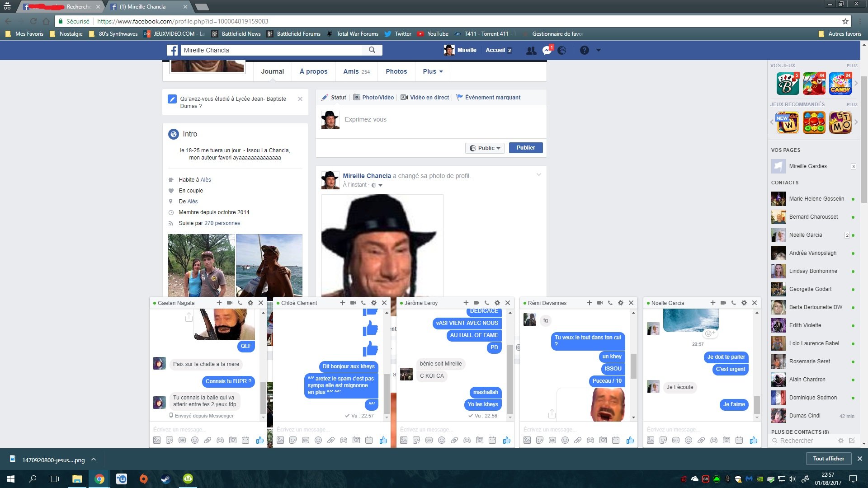Close the Rémi Devannes chat window
Viewport: 868px width, 488px height.
tap(631, 303)
